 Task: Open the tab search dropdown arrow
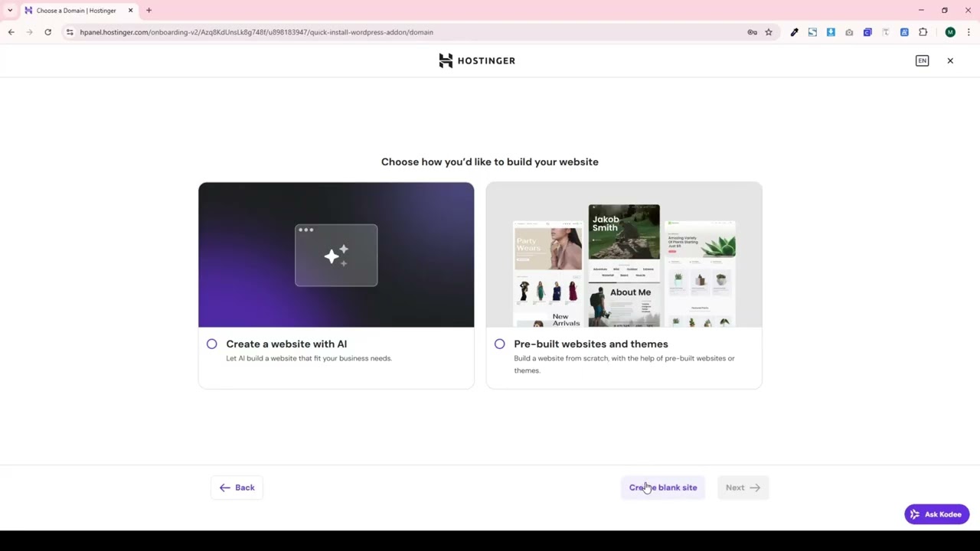10,10
